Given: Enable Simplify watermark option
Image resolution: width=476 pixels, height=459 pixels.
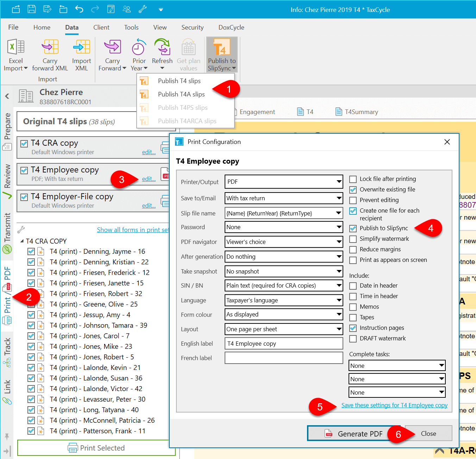Looking at the screenshot, I should coord(353,239).
